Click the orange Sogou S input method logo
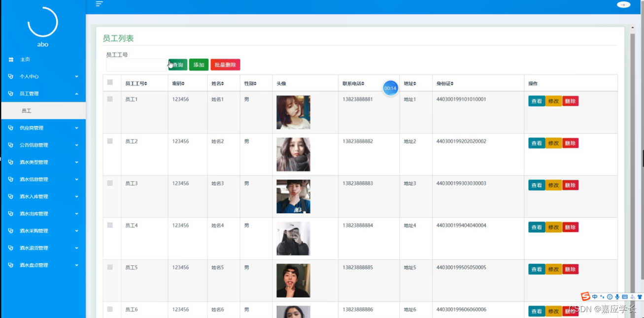This screenshot has height=318, width=644. pos(585,296)
